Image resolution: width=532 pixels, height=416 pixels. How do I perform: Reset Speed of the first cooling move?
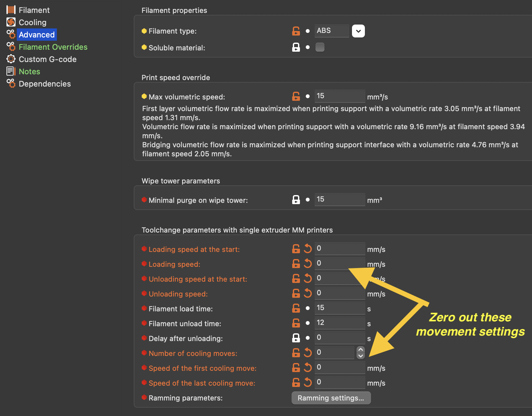coord(308,368)
